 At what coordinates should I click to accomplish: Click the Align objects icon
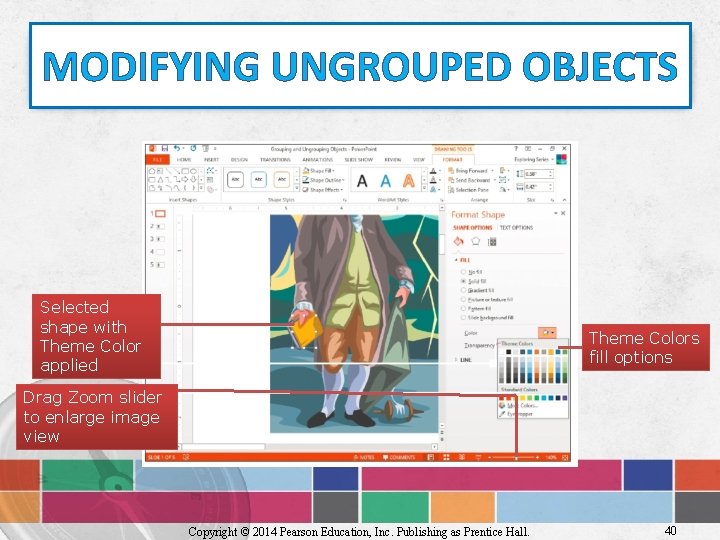click(503, 171)
